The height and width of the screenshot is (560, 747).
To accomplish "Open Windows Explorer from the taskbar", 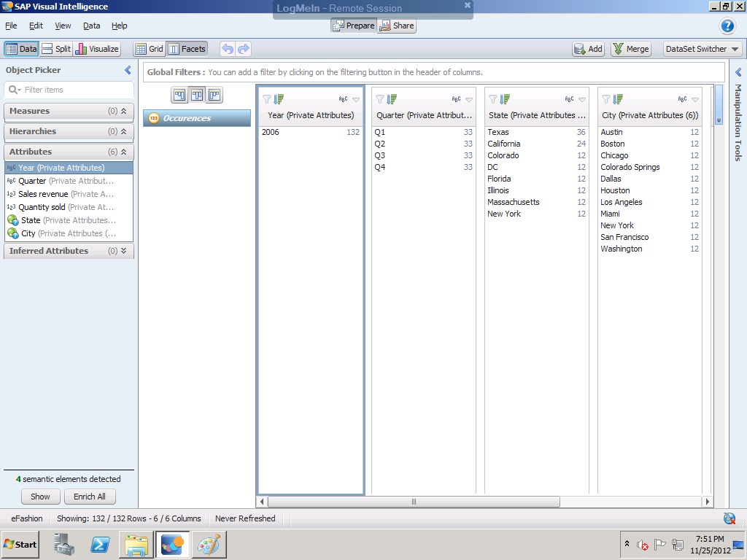I will pyautogui.click(x=136, y=544).
